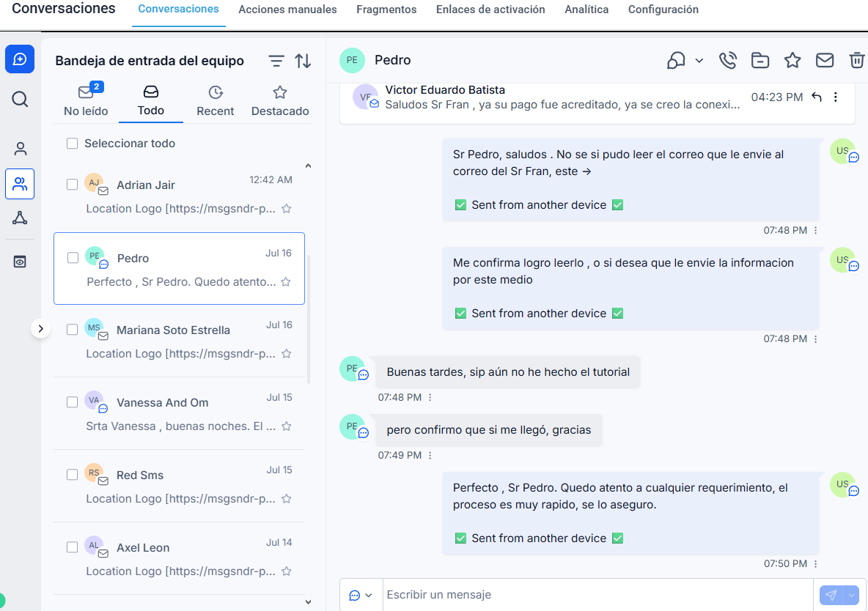Open Analítica tab

click(586, 10)
